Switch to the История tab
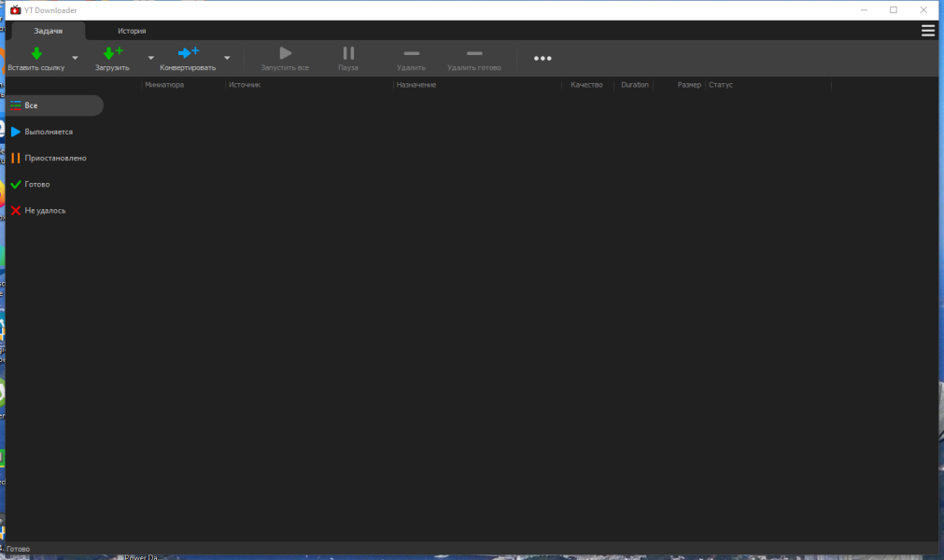Viewport: 944px width, 560px height. [x=132, y=31]
